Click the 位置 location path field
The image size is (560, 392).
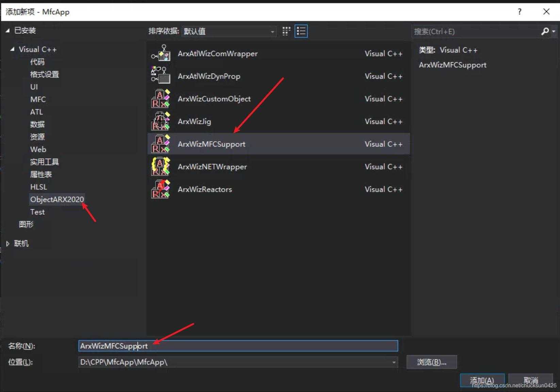(x=238, y=362)
